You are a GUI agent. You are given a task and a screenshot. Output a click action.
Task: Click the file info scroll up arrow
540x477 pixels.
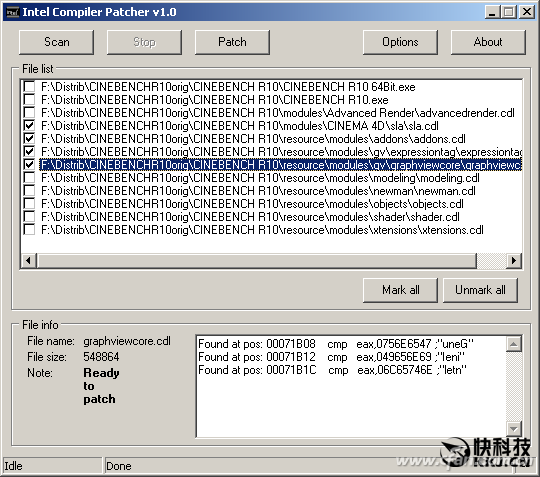pyautogui.click(x=513, y=344)
